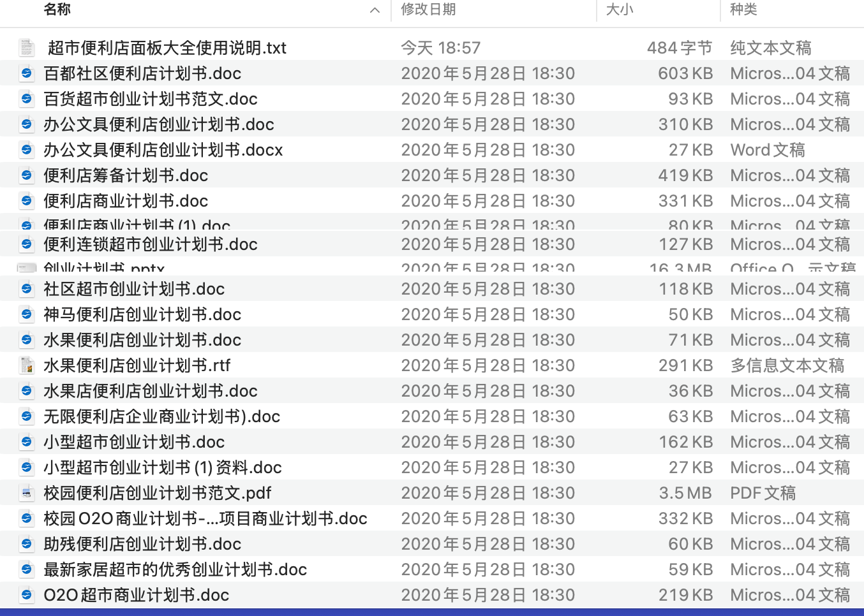This screenshot has width=864, height=616.
Task: Select the file 社区超市创业计划书.doc
Action: pos(134,289)
